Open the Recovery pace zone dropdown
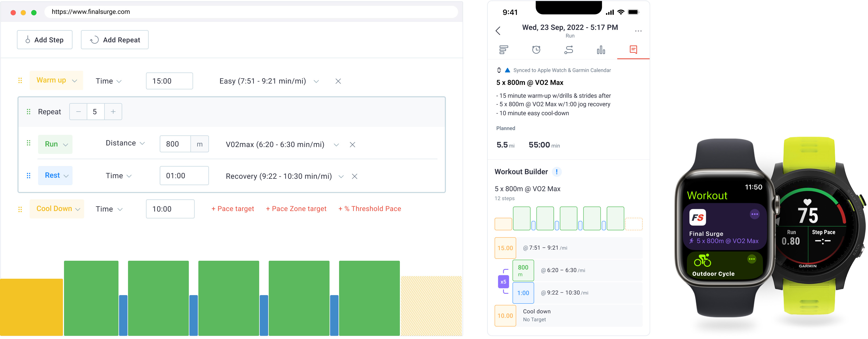Screen dimensions: 868x339 (x=341, y=177)
